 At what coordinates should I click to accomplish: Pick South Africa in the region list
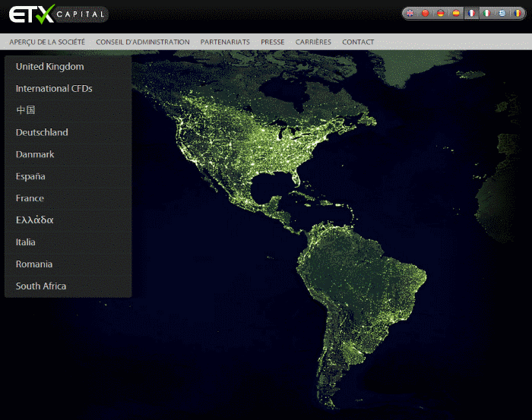click(x=41, y=286)
